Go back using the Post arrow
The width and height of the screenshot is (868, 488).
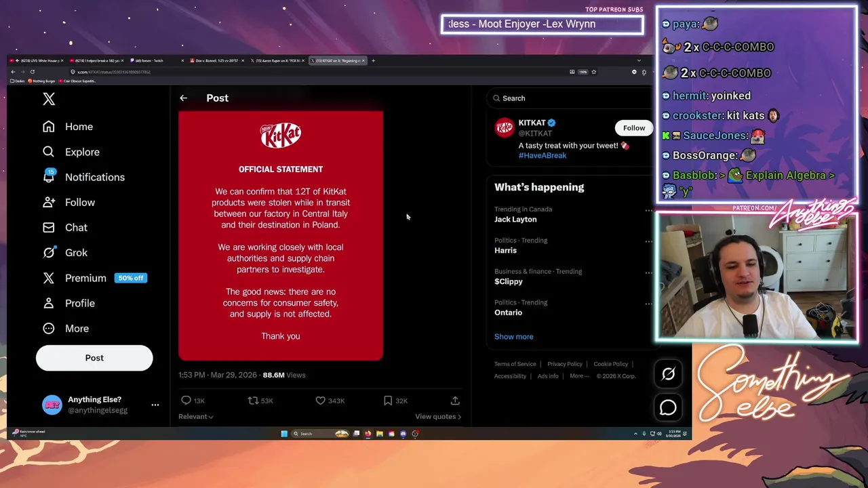183,98
